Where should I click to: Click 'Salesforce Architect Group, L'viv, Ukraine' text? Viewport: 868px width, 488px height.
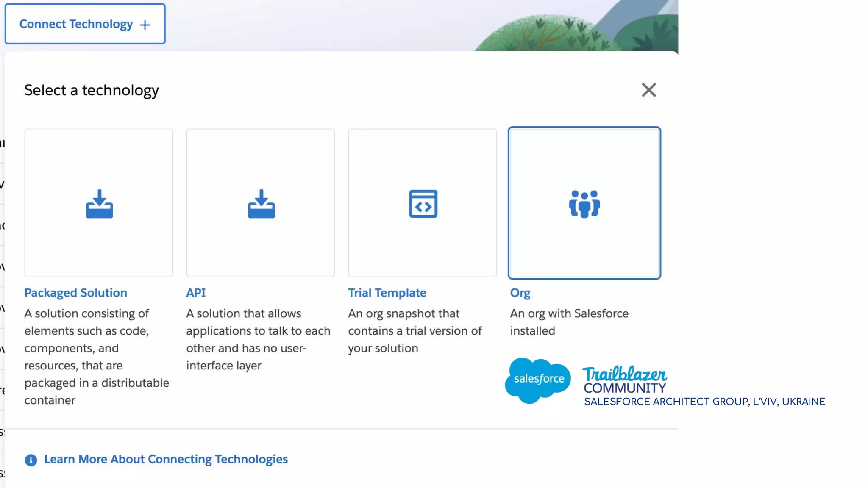pyautogui.click(x=704, y=402)
